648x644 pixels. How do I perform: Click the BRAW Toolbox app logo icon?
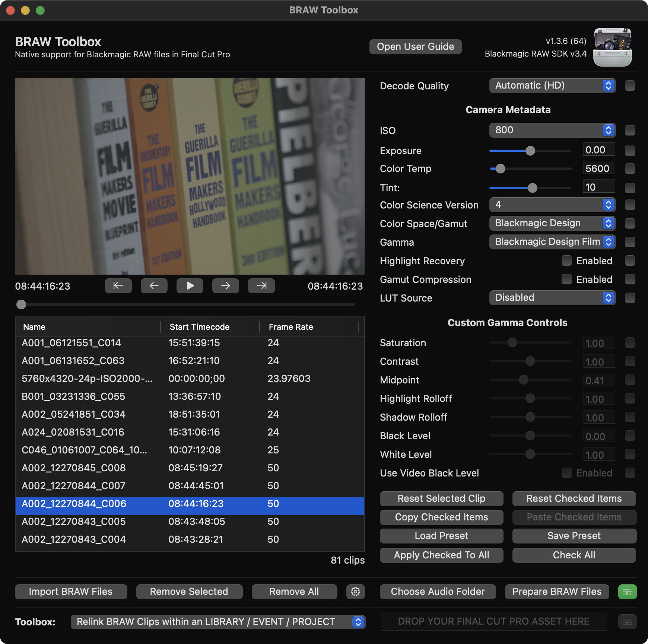click(612, 47)
